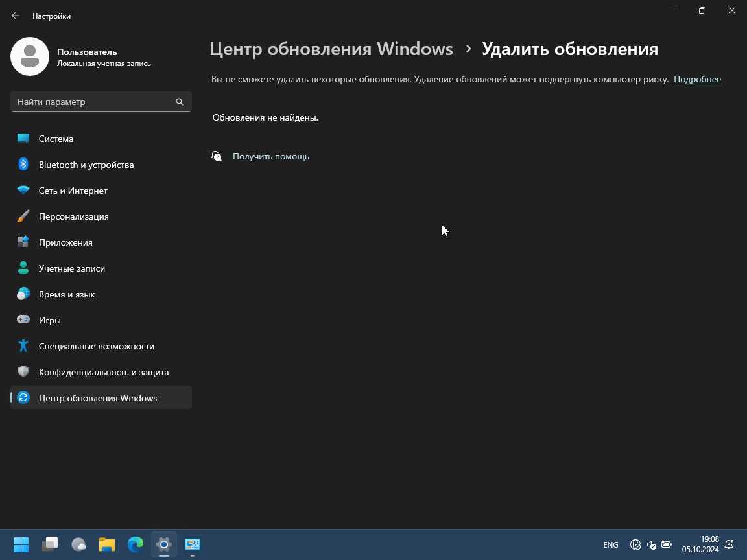Click the Игры gamepad icon
This screenshot has height=560, width=747.
[x=23, y=320]
